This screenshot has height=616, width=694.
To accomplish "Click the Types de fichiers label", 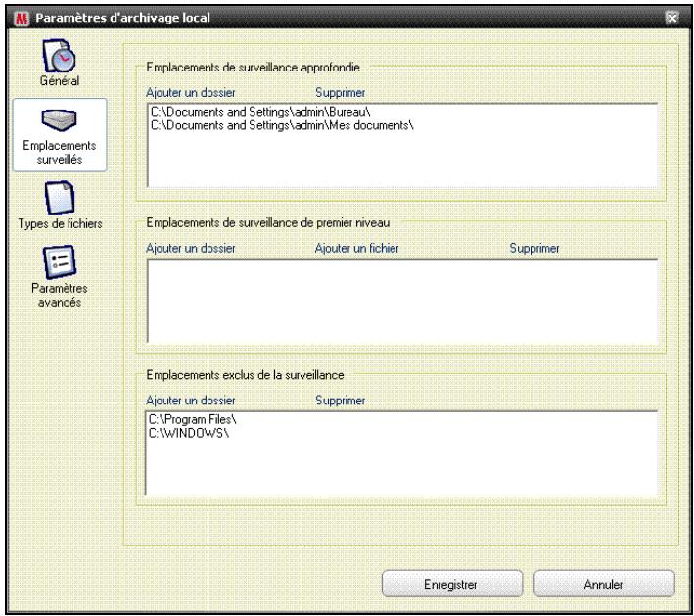I will pos(60,223).
